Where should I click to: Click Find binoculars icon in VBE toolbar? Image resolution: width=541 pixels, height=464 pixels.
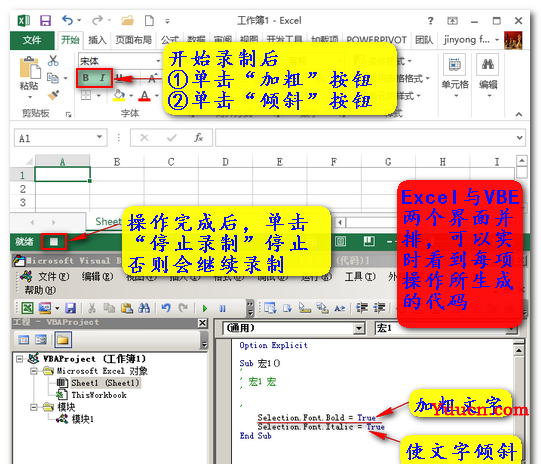pos(144,308)
